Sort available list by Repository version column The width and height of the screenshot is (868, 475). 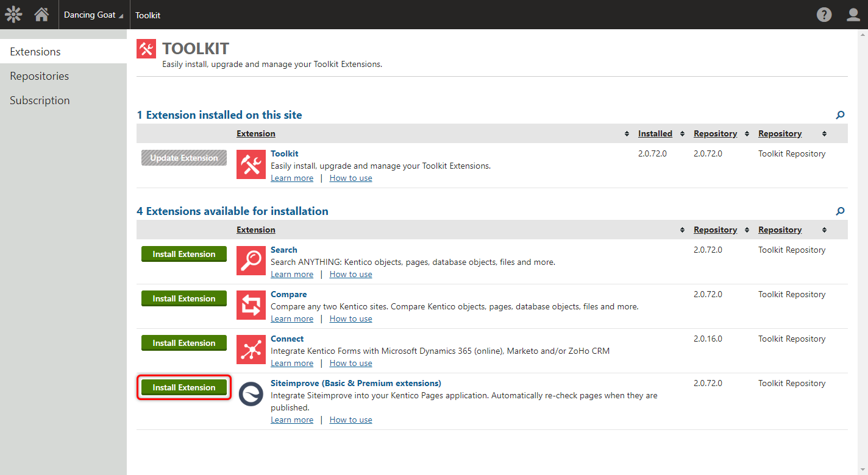point(715,230)
